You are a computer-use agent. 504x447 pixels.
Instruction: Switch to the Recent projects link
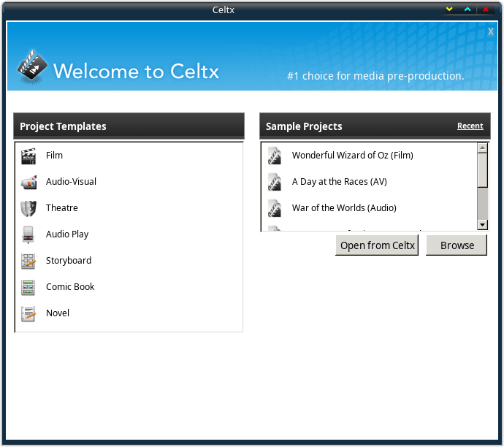[x=470, y=126]
